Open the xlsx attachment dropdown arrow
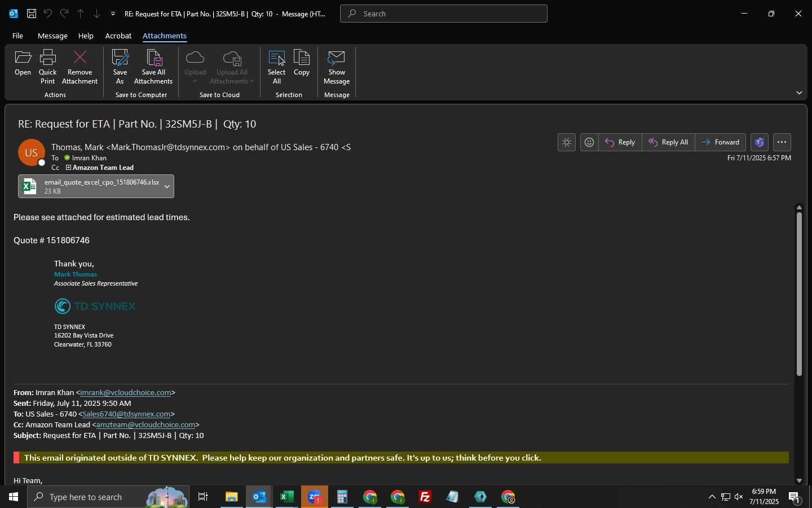The width and height of the screenshot is (812, 508). [x=167, y=186]
